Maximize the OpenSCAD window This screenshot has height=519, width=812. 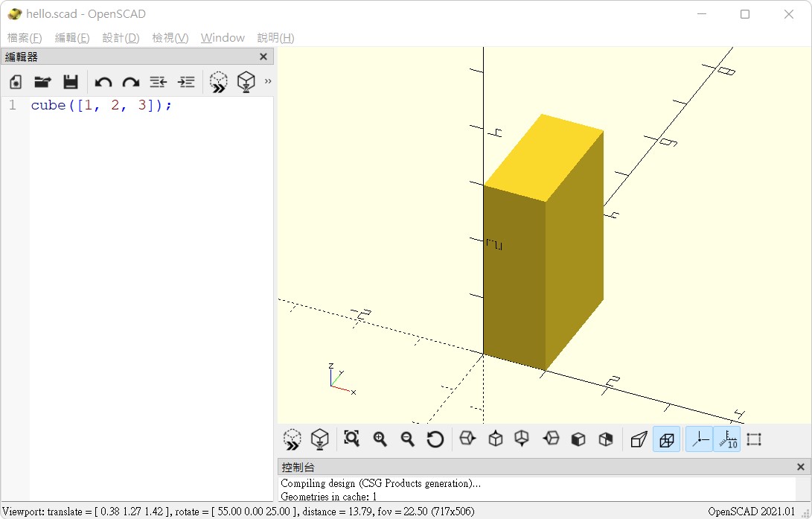pyautogui.click(x=745, y=14)
